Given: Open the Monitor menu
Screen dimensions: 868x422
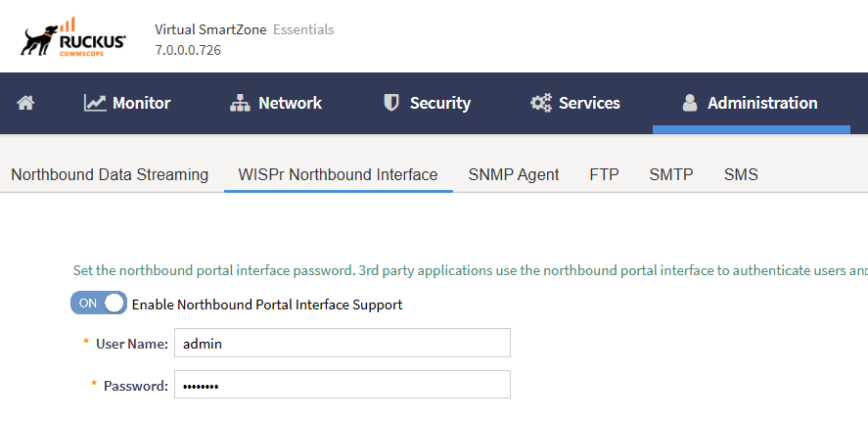Looking at the screenshot, I should coord(127,103).
